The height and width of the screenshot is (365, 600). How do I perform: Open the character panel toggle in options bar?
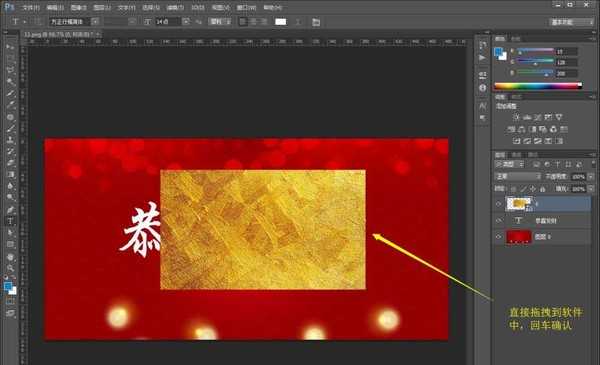316,22
